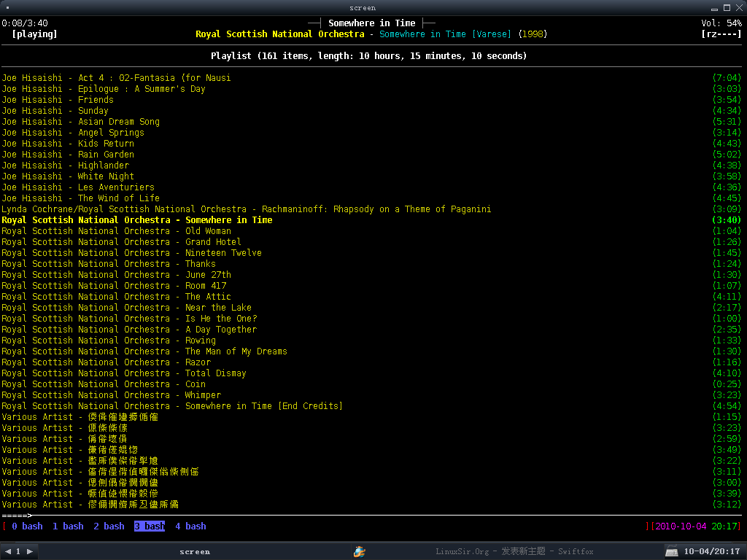747x560 pixels.
Task: Select the 'Coin' track
Action: tap(371, 384)
